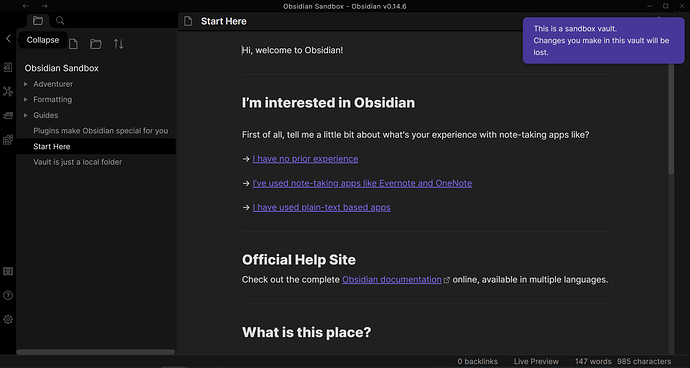
Task: Open another vault via the ribbon icon
Action: (x=8, y=271)
